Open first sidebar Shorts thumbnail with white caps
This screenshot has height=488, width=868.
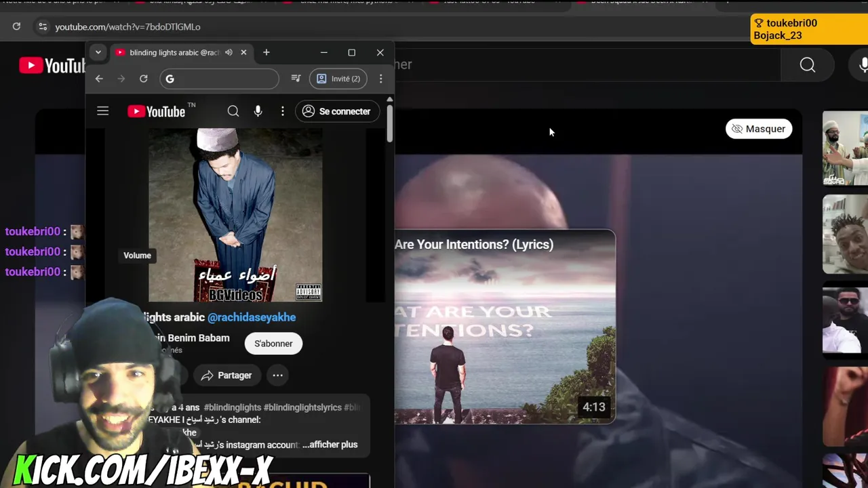(x=845, y=148)
